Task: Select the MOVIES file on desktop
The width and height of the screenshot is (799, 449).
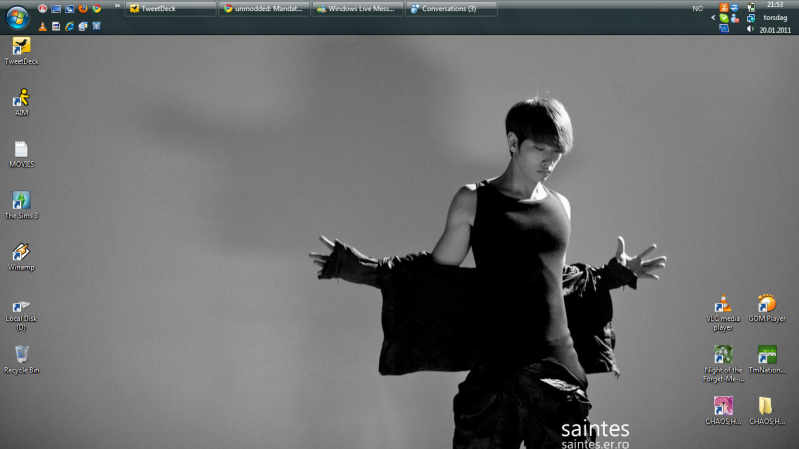Action: [x=21, y=150]
